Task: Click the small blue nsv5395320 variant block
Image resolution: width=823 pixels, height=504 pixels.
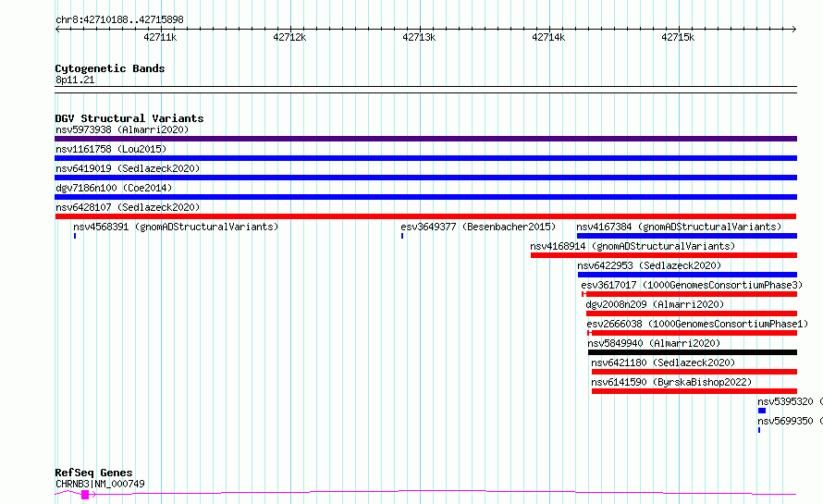Action: [x=762, y=411]
